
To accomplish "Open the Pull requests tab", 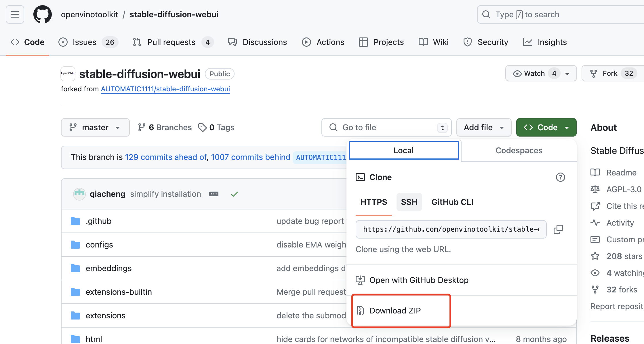I will (x=173, y=42).
